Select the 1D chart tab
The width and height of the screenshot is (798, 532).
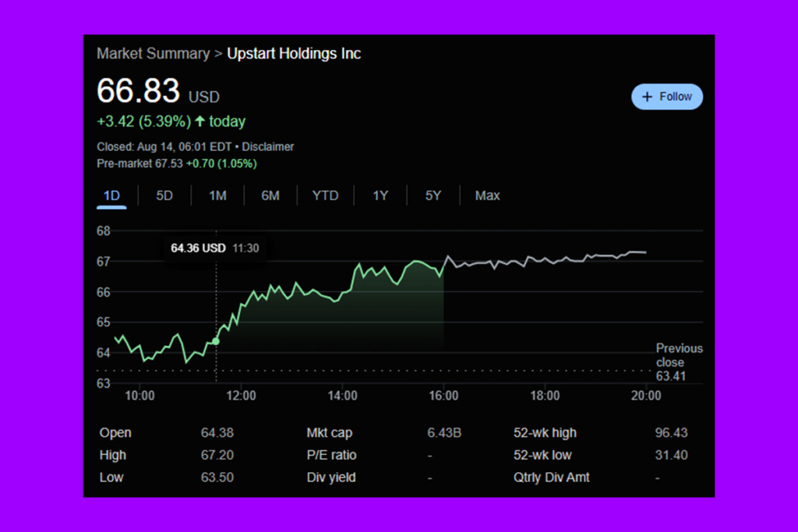pos(111,196)
